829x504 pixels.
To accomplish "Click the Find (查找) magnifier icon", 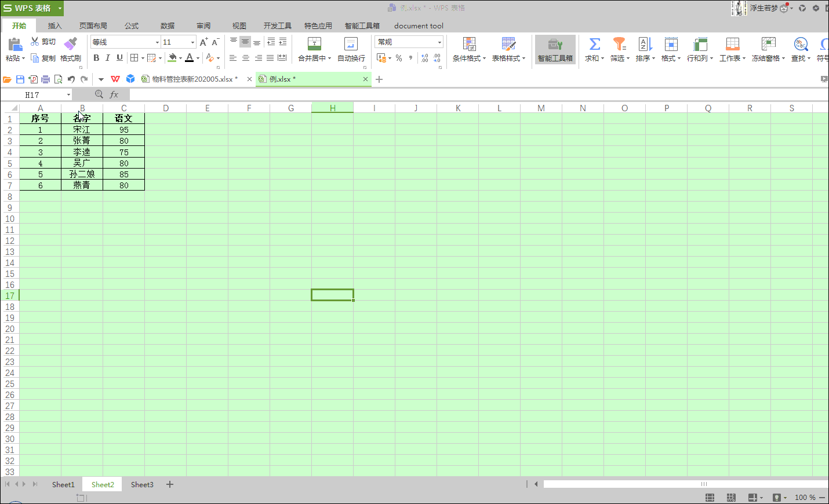I will pos(801,44).
